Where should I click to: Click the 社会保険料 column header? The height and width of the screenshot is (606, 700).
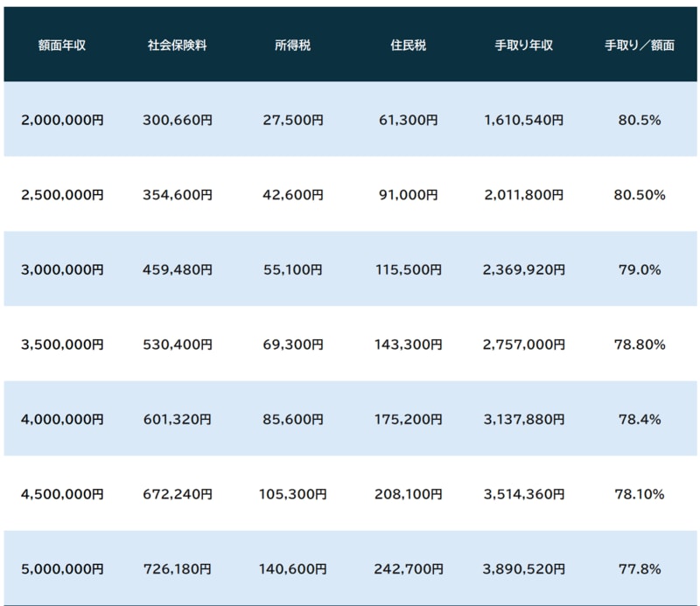(177, 45)
